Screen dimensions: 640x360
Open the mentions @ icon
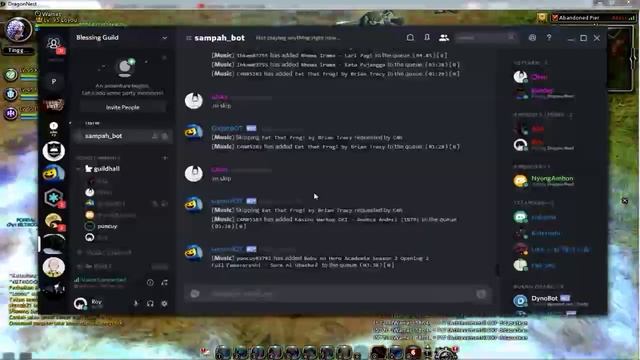pyautogui.click(x=532, y=38)
